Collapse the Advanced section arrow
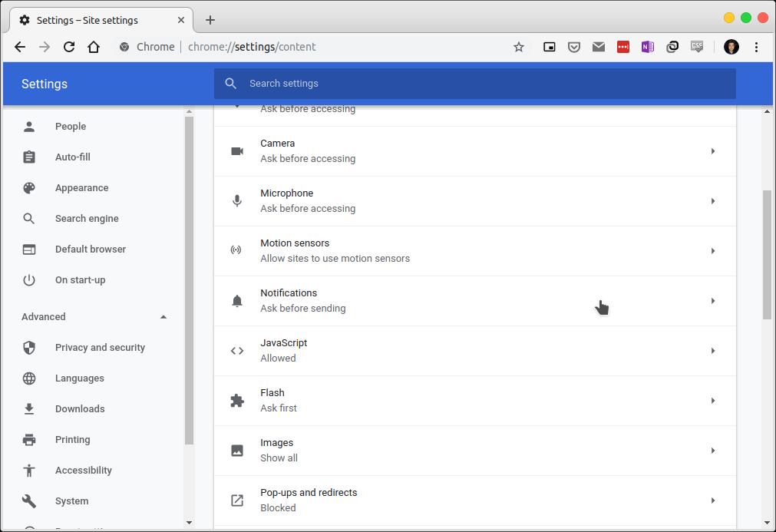The image size is (776, 532). [x=163, y=317]
